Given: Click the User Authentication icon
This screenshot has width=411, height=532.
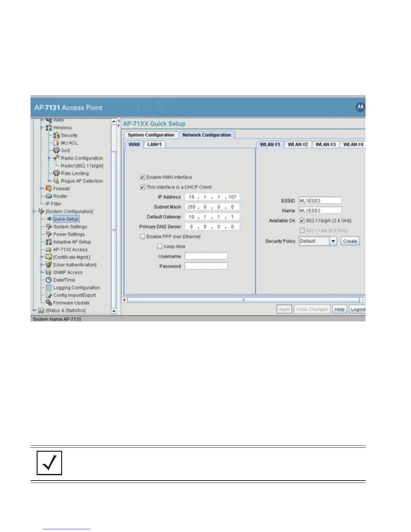Looking at the screenshot, I should point(49,265).
